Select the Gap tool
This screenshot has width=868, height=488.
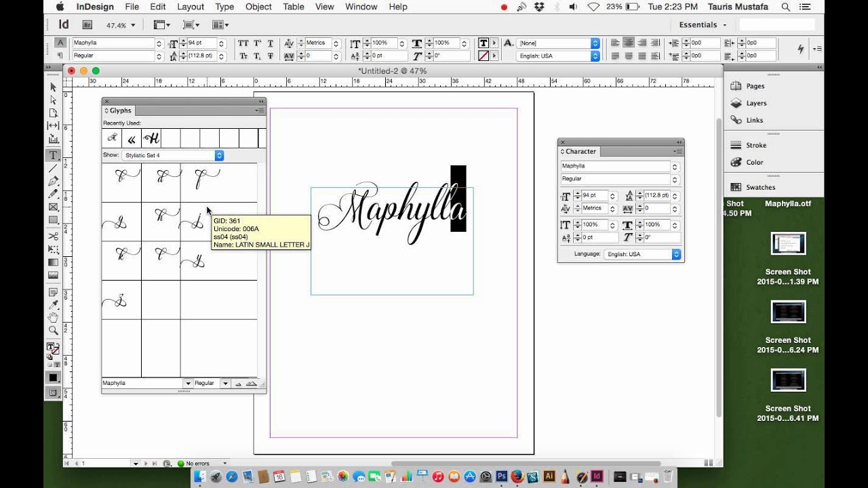[54, 125]
